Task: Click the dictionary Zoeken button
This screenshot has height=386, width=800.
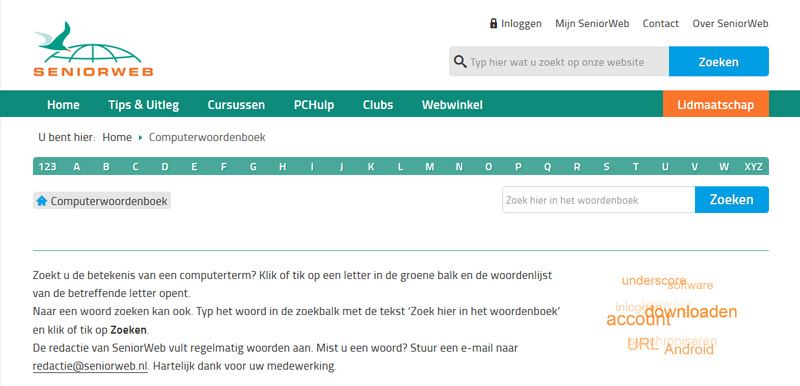Action: coord(732,200)
